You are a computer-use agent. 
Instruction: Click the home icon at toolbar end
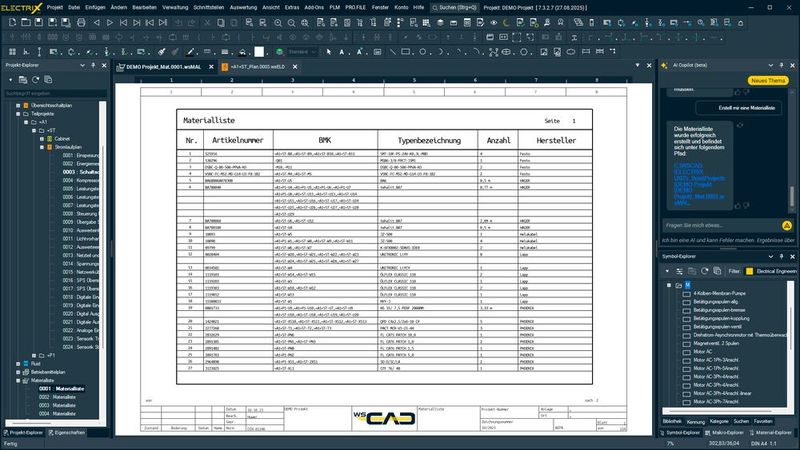pyautogui.click(x=740, y=22)
